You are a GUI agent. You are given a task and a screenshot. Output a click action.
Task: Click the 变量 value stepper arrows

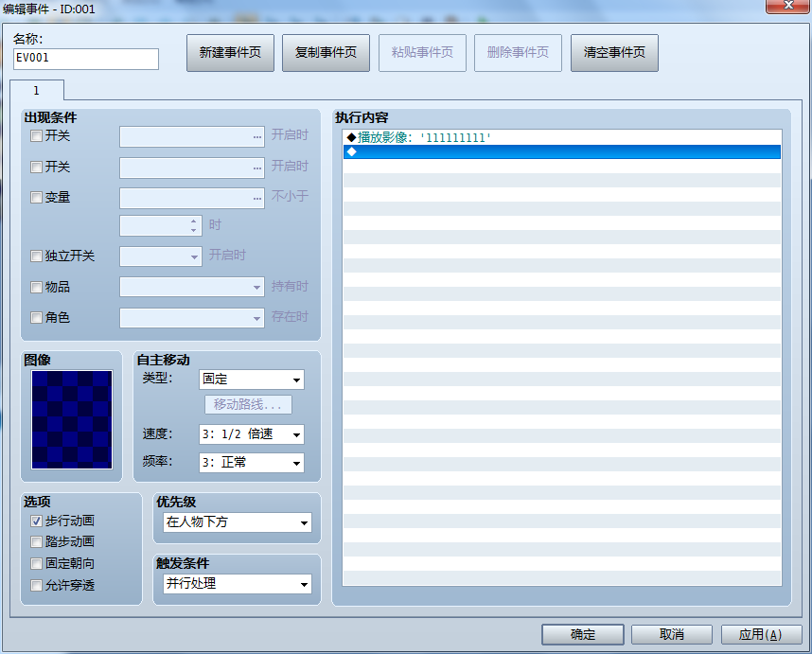click(x=194, y=226)
